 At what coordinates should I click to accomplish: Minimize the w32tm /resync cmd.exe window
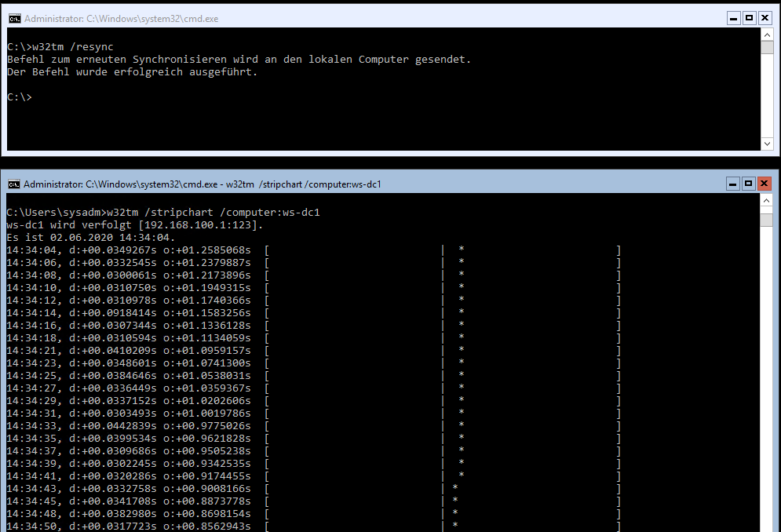point(733,18)
